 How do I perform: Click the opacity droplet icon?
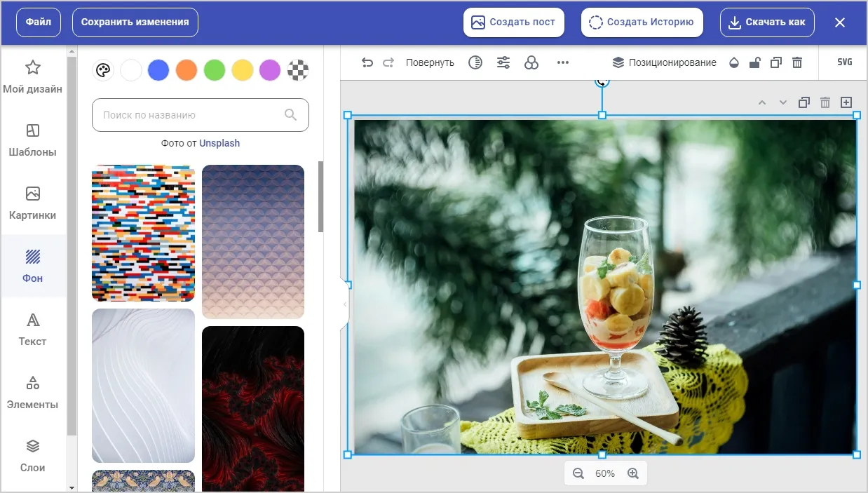tap(733, 62)
